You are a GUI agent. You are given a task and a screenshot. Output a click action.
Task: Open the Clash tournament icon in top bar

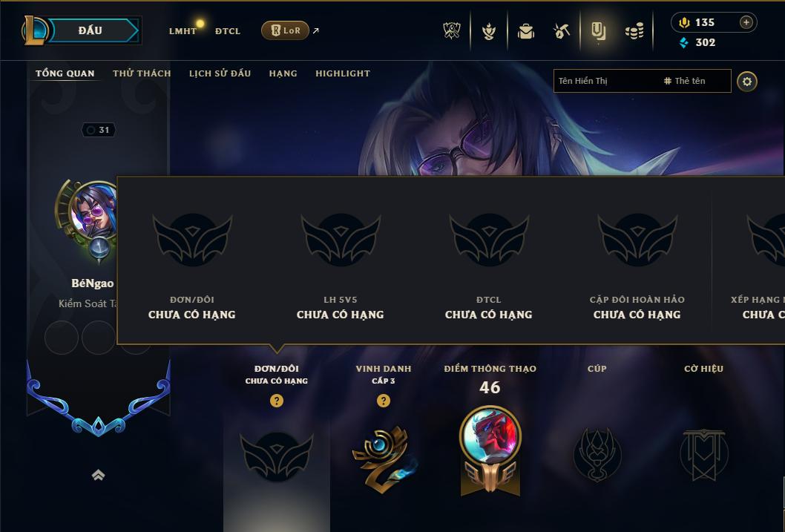(x=452, y=31)
